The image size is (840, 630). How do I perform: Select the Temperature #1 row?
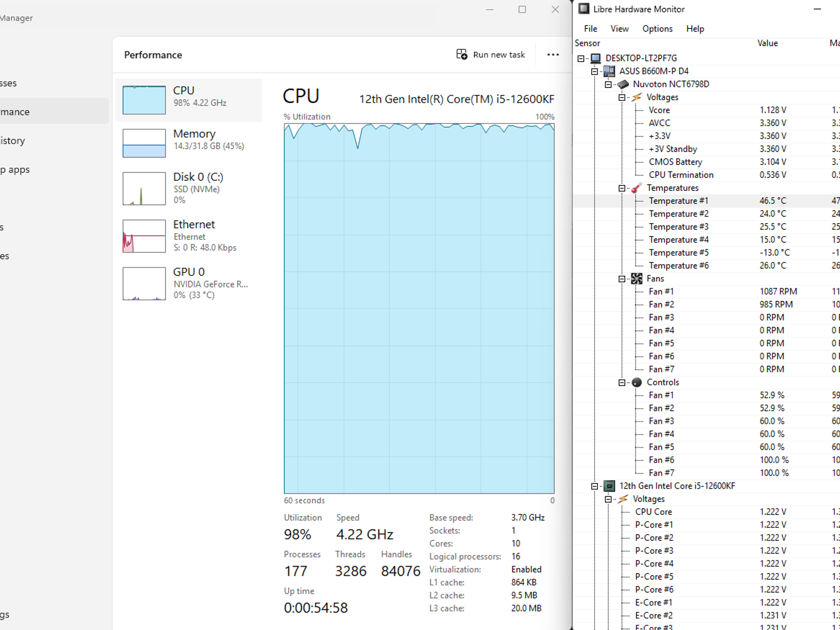coord(707,201)
